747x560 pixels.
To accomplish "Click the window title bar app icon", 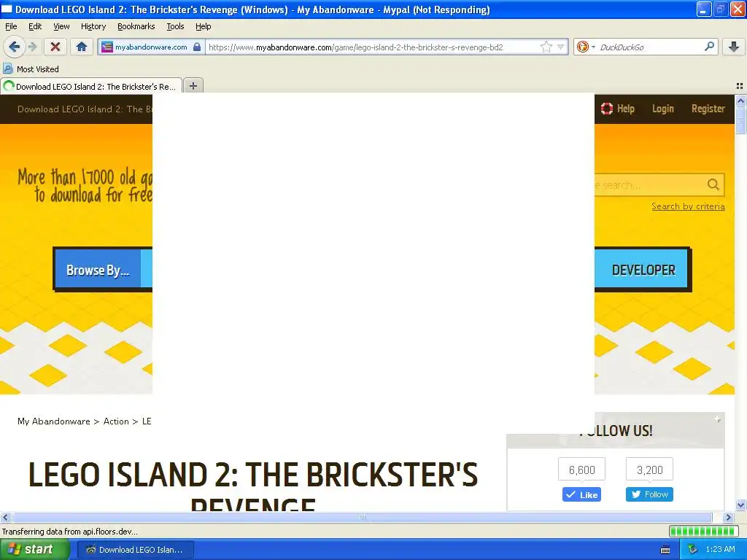I will (x=7, y=9).
